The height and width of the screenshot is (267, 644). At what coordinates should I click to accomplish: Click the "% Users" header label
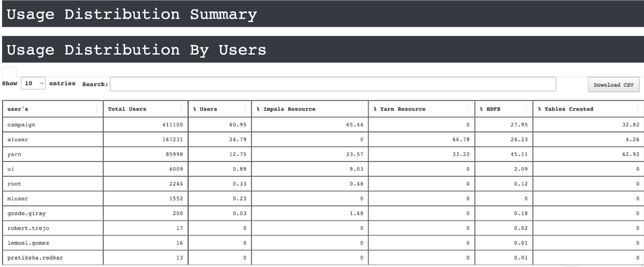(205, 109)
